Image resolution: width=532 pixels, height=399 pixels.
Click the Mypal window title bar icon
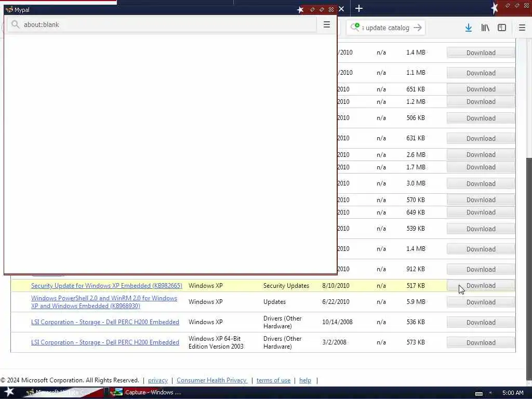(x=9, y=9)
